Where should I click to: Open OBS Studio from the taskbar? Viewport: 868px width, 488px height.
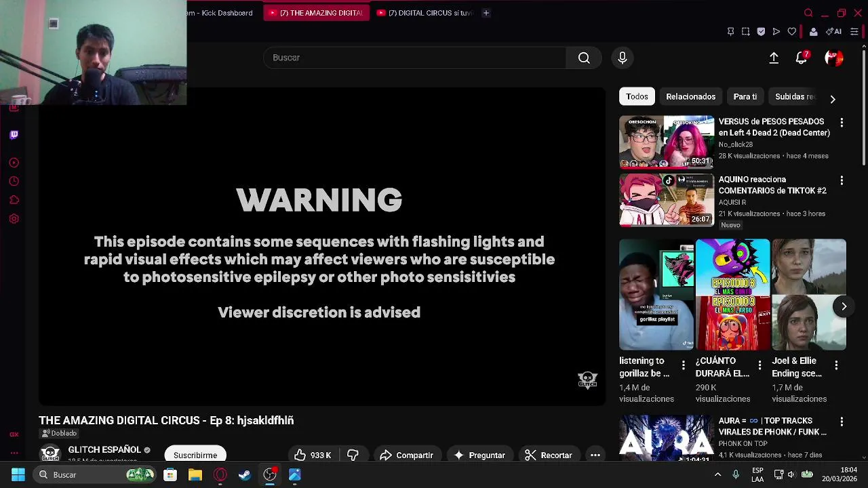(270, 474)
